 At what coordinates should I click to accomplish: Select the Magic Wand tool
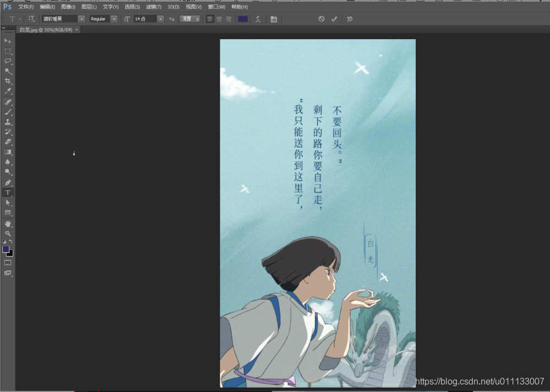pos(8,71)
